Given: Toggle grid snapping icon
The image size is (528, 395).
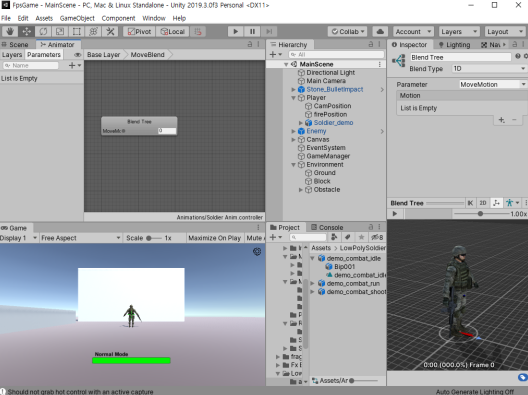Looking at the screenshot, I should pyautogui.click(x=198, y=32).
